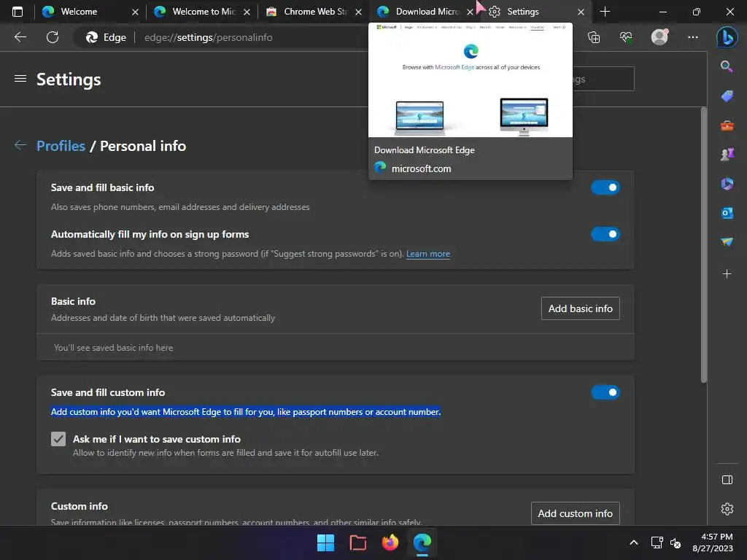Open Microsoft 365 icon in sidebar
Screen dimensions: 747x560
point(727,183)
